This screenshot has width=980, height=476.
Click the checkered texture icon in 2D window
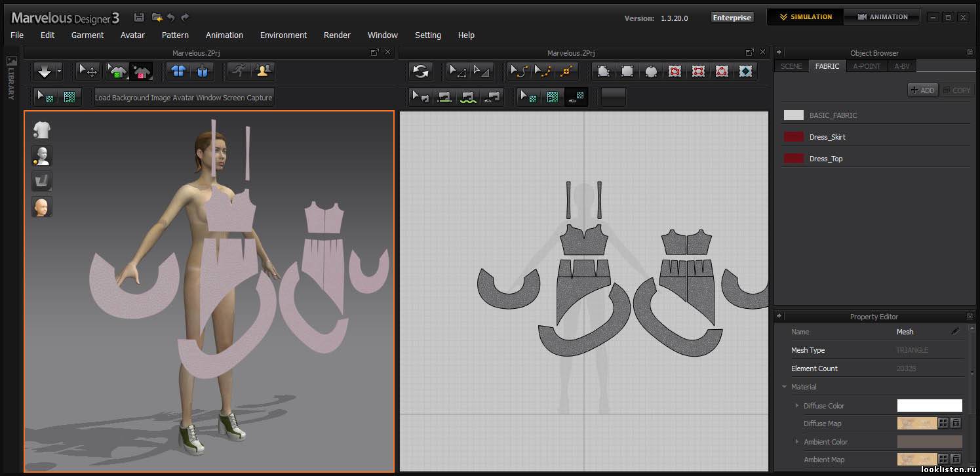[x=552, y=97]
